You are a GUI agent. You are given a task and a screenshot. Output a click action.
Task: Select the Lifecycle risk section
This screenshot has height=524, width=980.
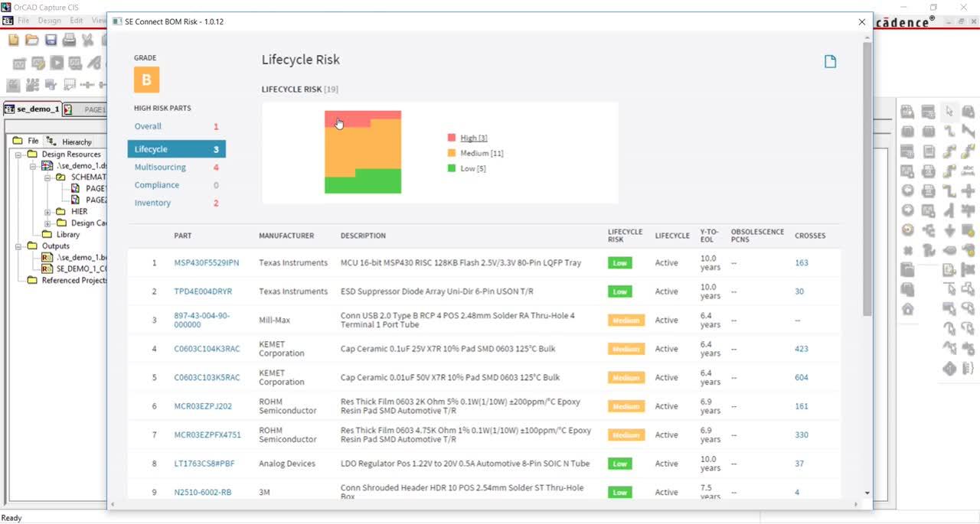click(177, 149)
